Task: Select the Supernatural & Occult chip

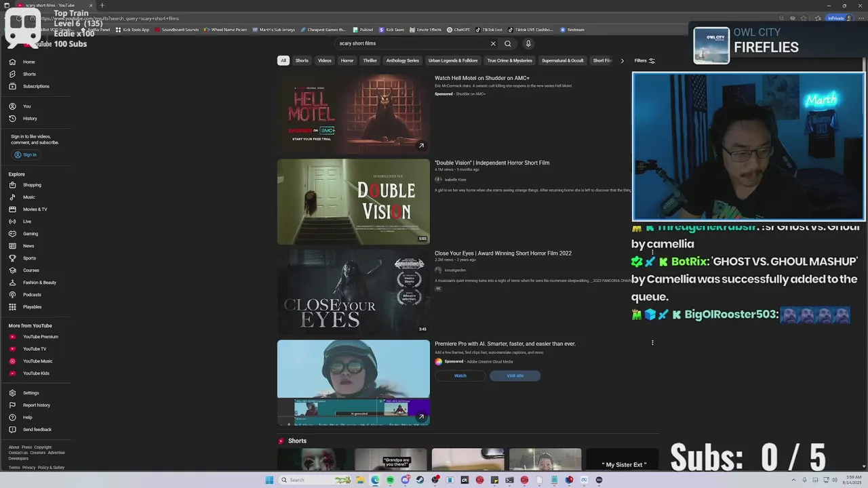Action: click(x=563, y=60)
